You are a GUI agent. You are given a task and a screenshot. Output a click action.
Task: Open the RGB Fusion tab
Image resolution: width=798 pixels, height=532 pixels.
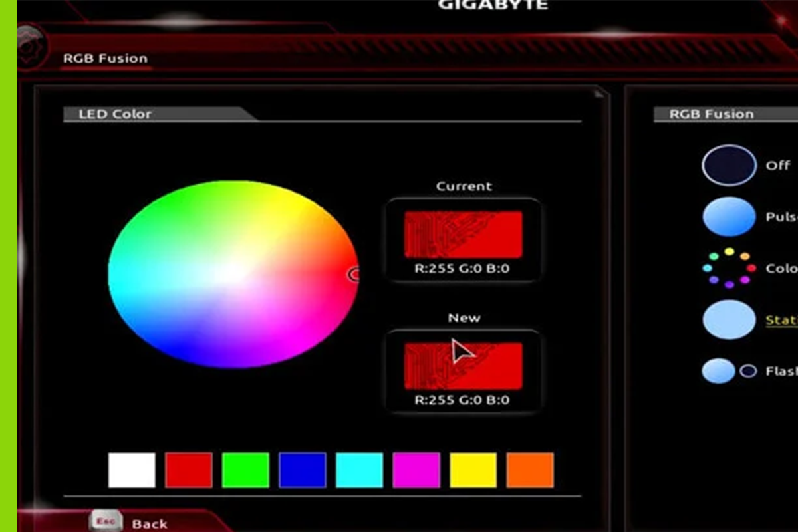105,59
